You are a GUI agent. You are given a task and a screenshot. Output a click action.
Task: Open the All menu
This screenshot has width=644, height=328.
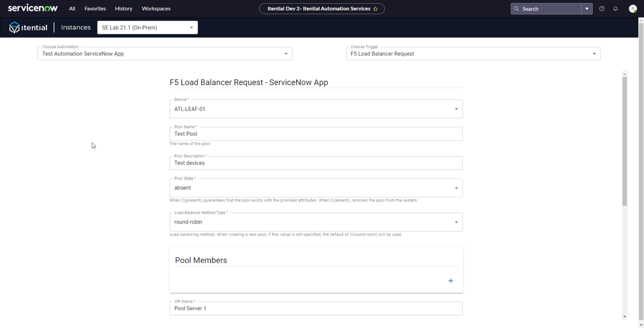(72, 8)
